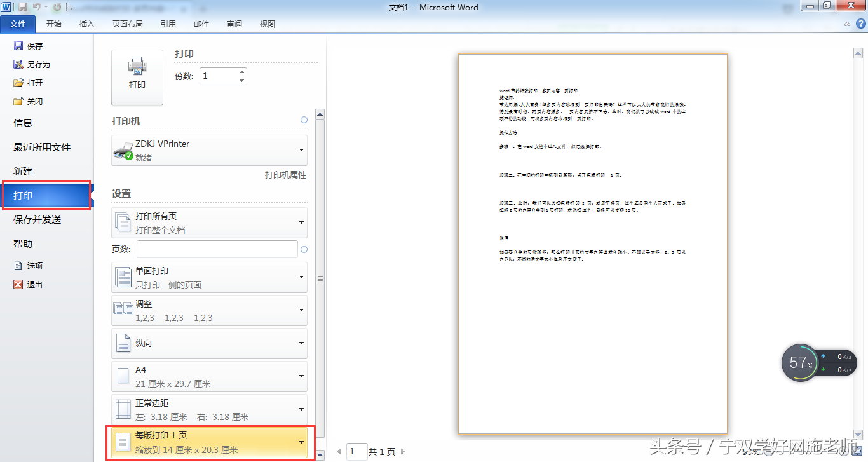Open the 每版打印 1 页 dropdown

pos(209,442)
